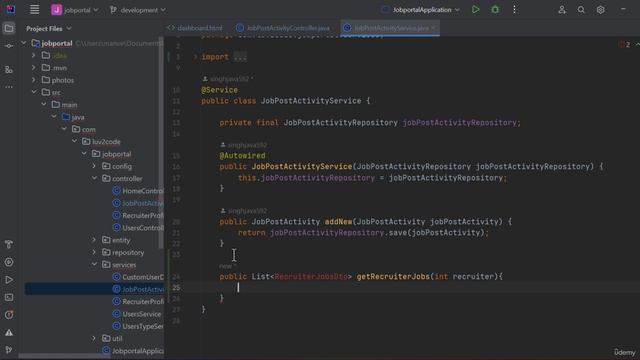Open more actions vertical dots menu

pos(514,9)
